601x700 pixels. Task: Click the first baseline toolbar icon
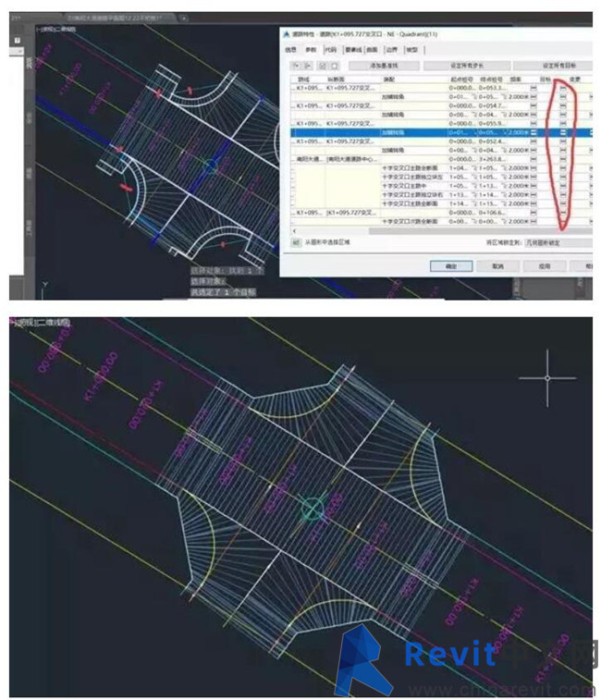tap(296, 66)
